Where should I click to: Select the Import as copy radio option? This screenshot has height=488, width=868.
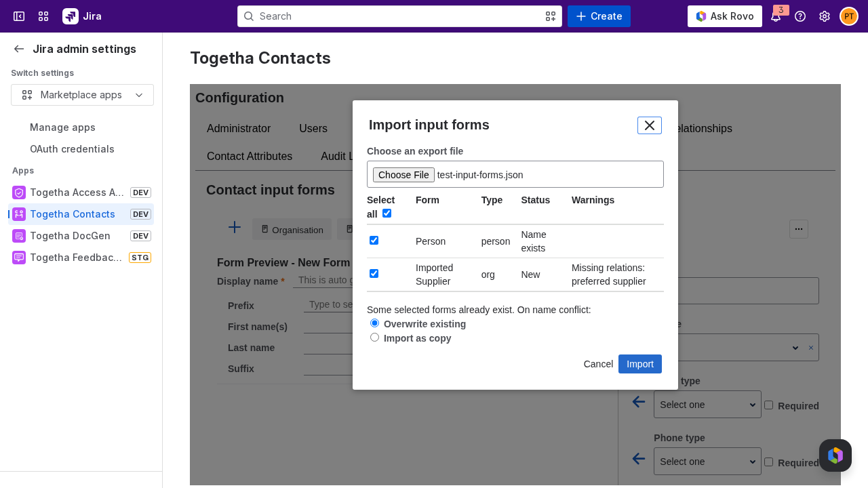pyautogui.click(x=374, y=338)
